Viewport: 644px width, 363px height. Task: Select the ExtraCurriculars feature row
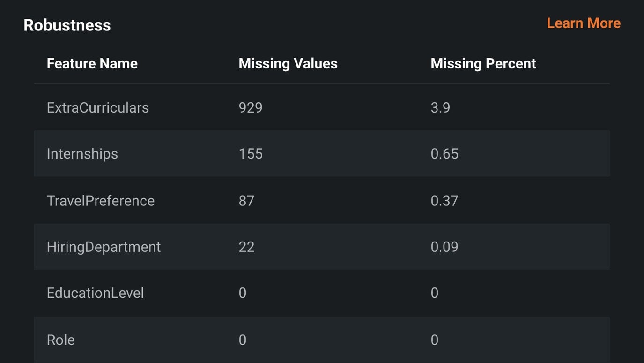coord(322,107)
